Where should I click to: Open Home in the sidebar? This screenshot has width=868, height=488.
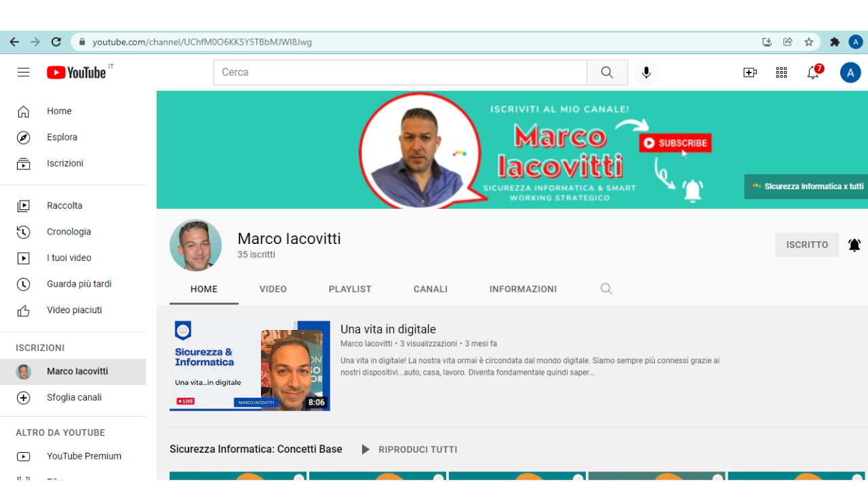point(73,111)
